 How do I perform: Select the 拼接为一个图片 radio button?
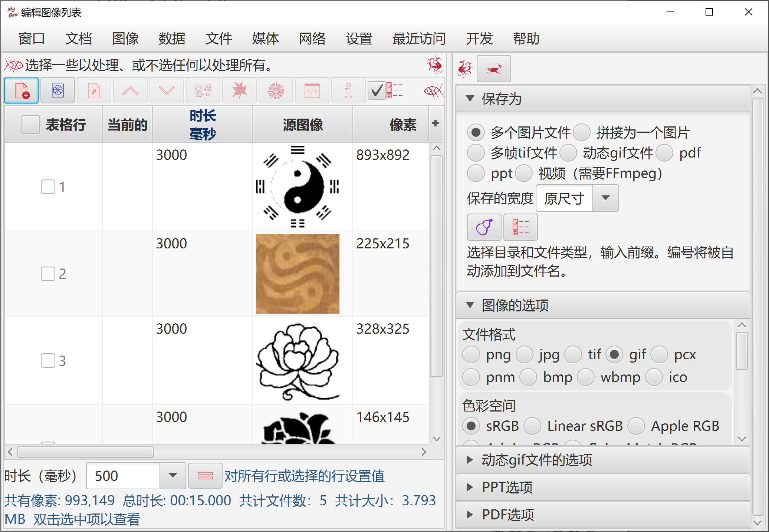tap(581, 133)
